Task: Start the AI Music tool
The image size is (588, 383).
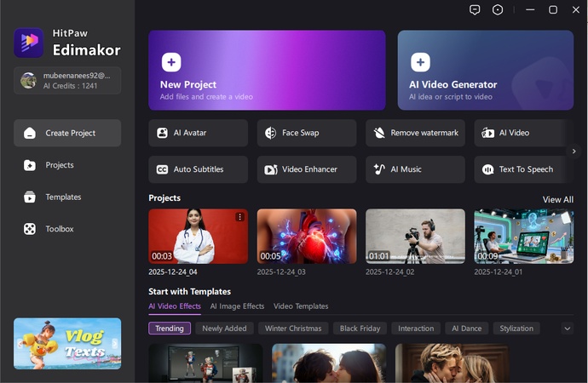Action: click(x=415, y=169)
